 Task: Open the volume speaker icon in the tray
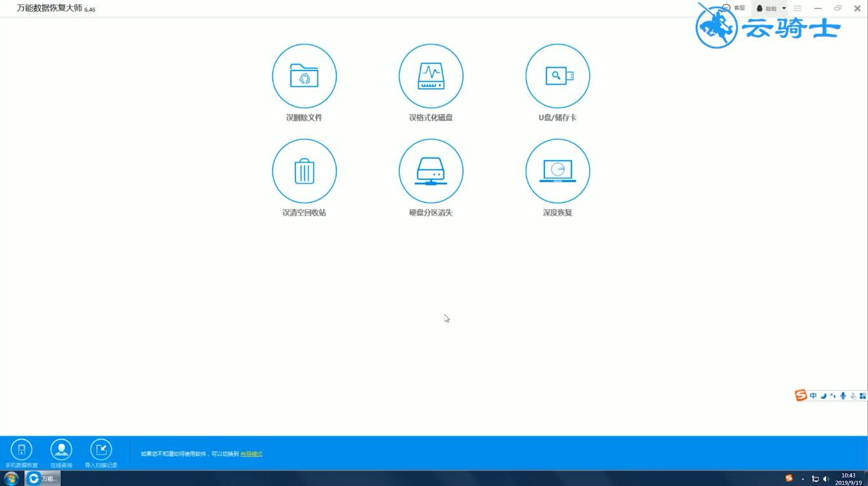(x=826, y=479)
